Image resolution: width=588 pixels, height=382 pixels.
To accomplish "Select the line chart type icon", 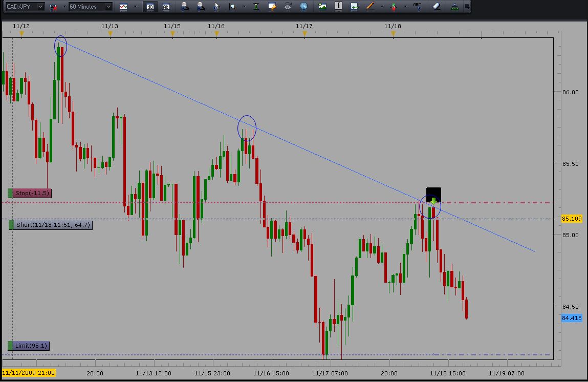I will pyautogui.click(x=124, y=7).
